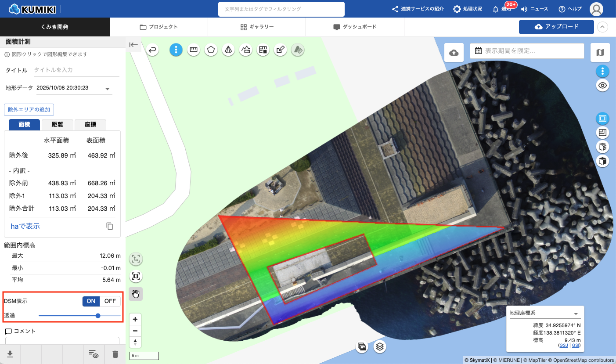Click the download icon in bottom bar

coord(10,354)
